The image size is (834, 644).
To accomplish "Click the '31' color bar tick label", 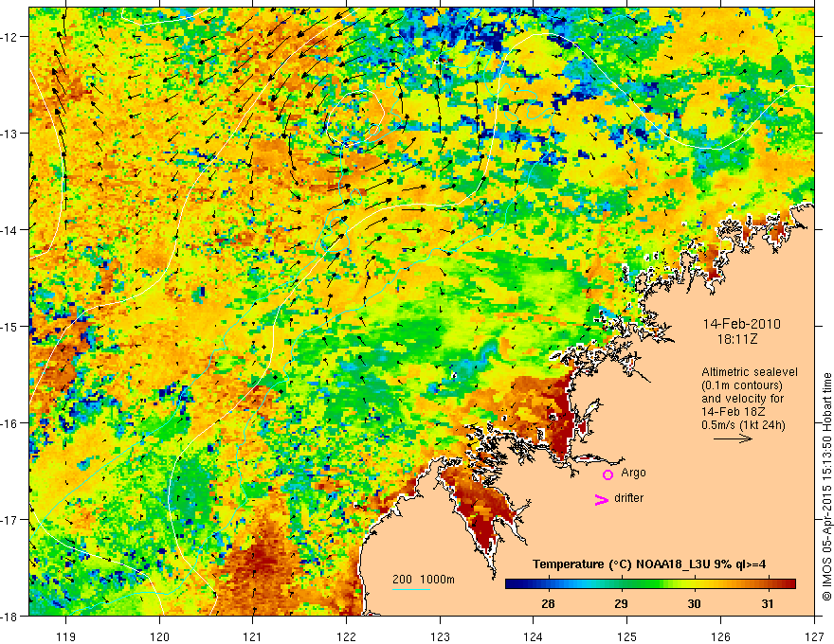I will pos(767,603).
